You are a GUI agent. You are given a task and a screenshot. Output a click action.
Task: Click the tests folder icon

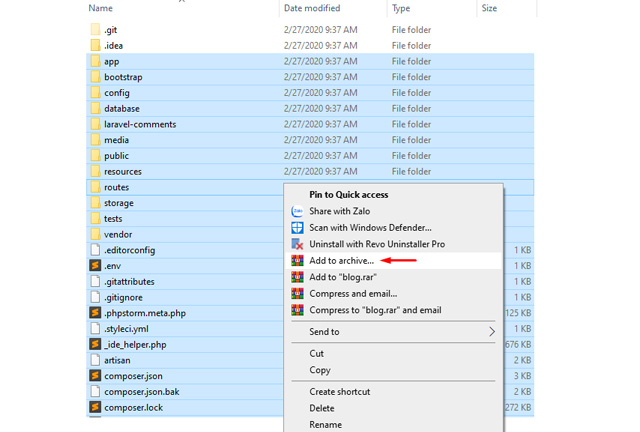[x=95, y=218]
